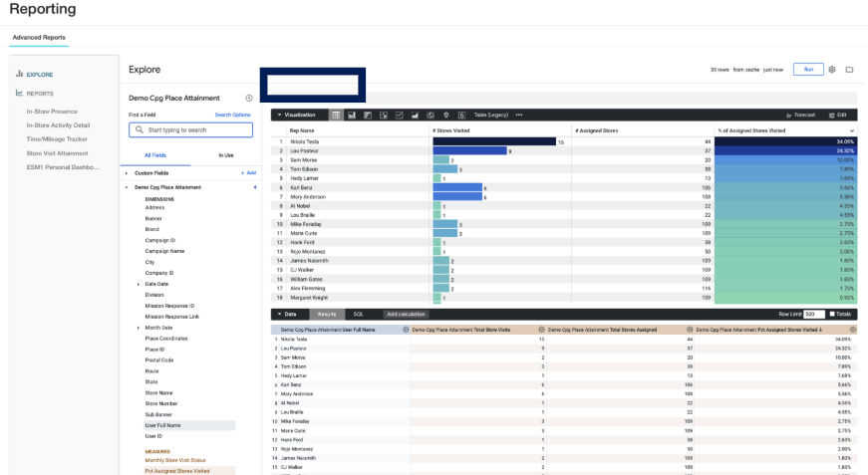Open the In-Store Activity Detail report
The image size is (868, 475).
(x=58, y=125)
